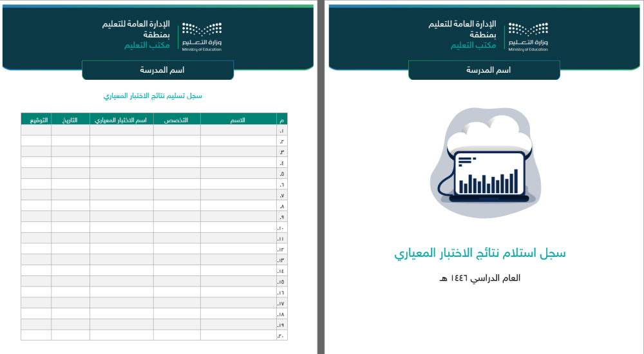
Task: Click the م numbering column header
Action: point(281,120)
